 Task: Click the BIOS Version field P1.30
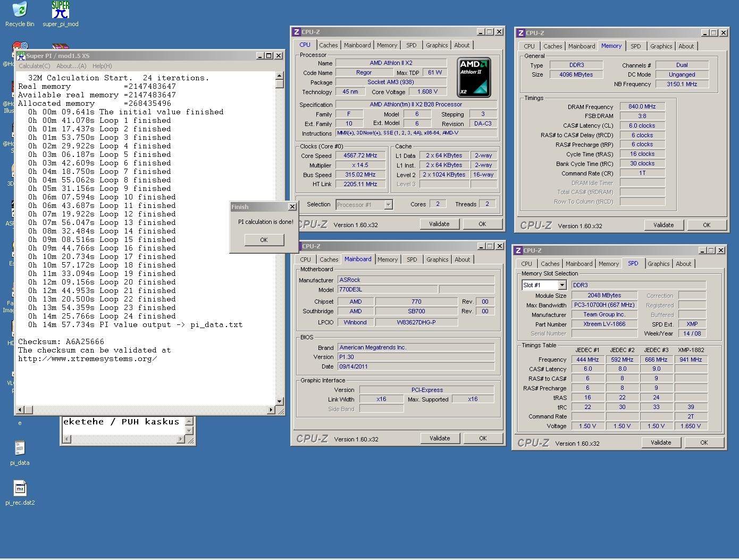pyautogui.click(x=416, y=357)
